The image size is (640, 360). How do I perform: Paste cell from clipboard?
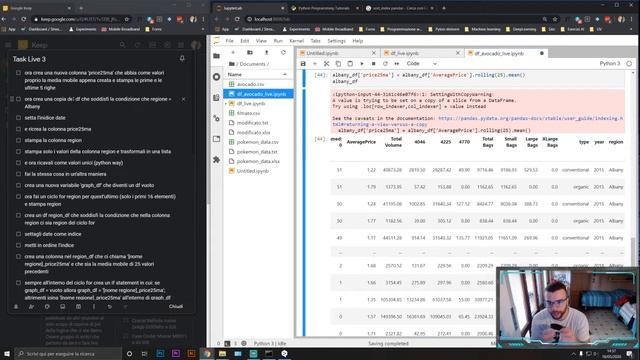[350, 64]
